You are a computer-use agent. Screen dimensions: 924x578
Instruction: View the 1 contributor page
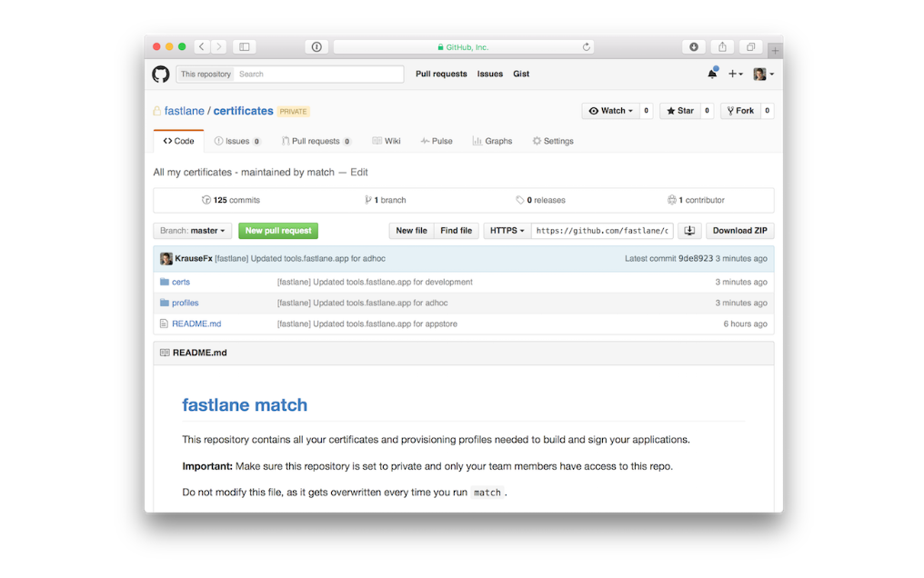pos(696,200)
